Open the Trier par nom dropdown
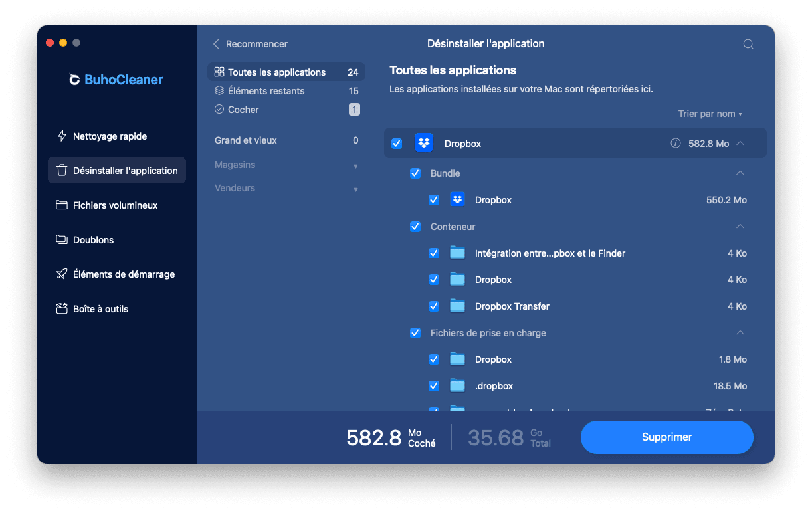 point(710,114)
